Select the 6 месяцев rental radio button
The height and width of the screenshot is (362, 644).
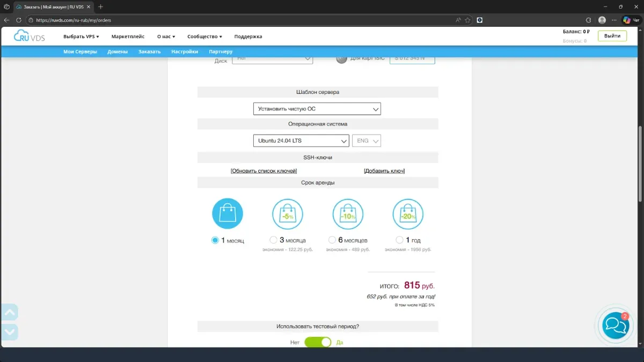[x=332, y=240]
